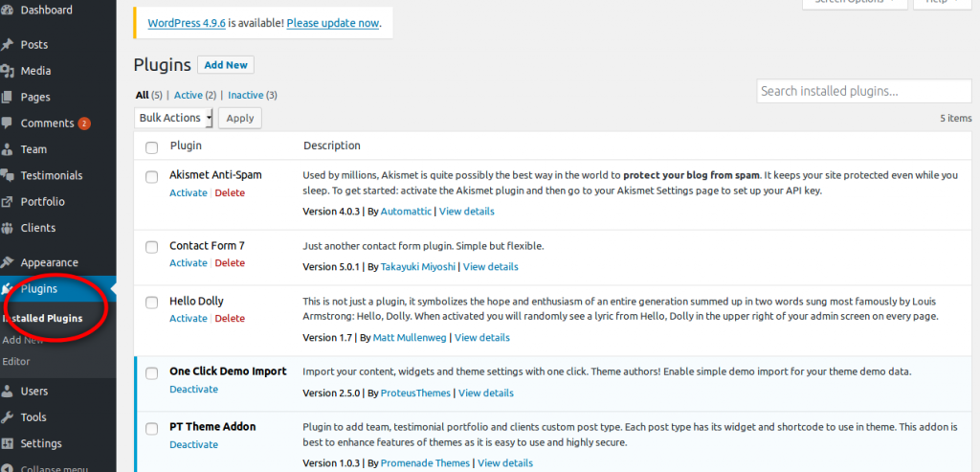The height and width of the screenshot is (472, 980).
Task: Filter plugins by Inactive
Action: pyautogui.click(x=246, y=95)
